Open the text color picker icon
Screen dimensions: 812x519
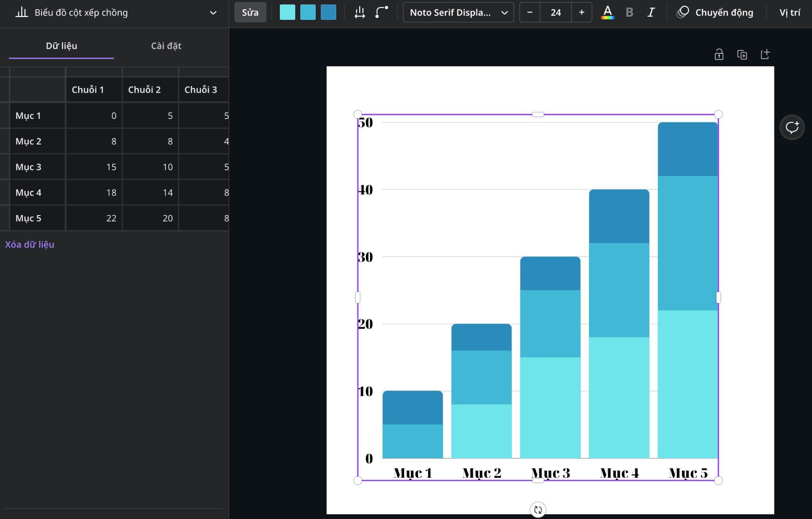[607, 12]
